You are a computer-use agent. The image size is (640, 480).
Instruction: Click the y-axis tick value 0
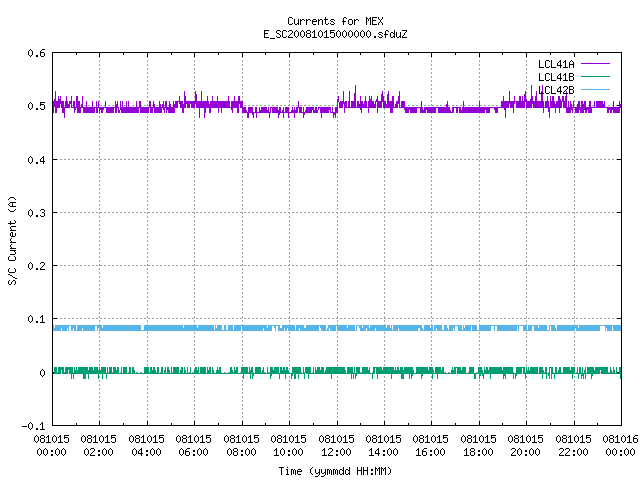42,373
